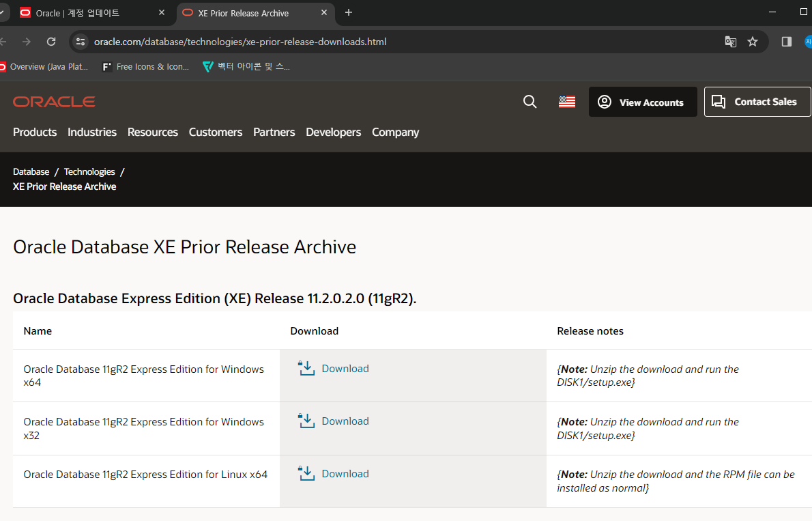Open the Resources menu
Image resolution: width=812 pixels, height=521 pixels.
coord(153,132)
